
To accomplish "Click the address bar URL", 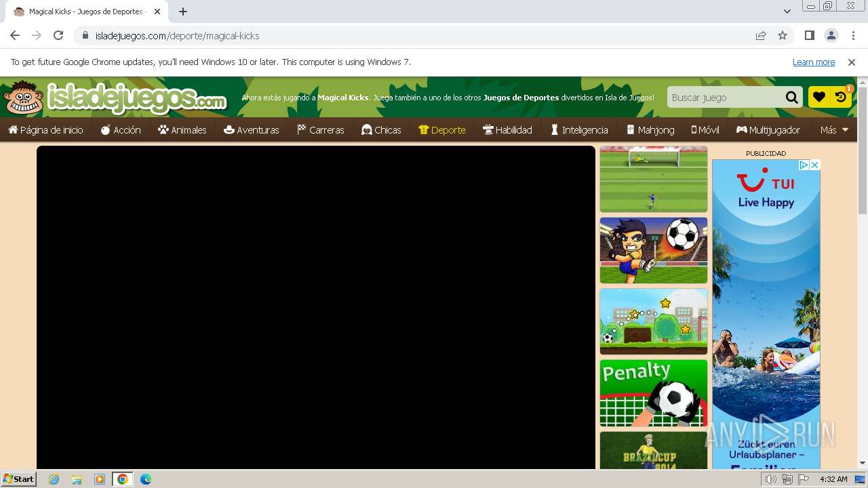I will pos(178,35).
